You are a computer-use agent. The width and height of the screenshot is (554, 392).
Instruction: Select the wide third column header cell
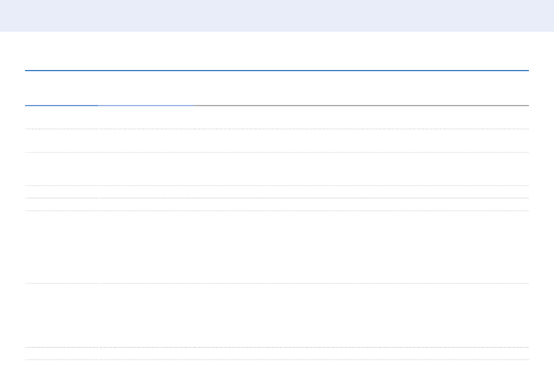tap(362, 88)
